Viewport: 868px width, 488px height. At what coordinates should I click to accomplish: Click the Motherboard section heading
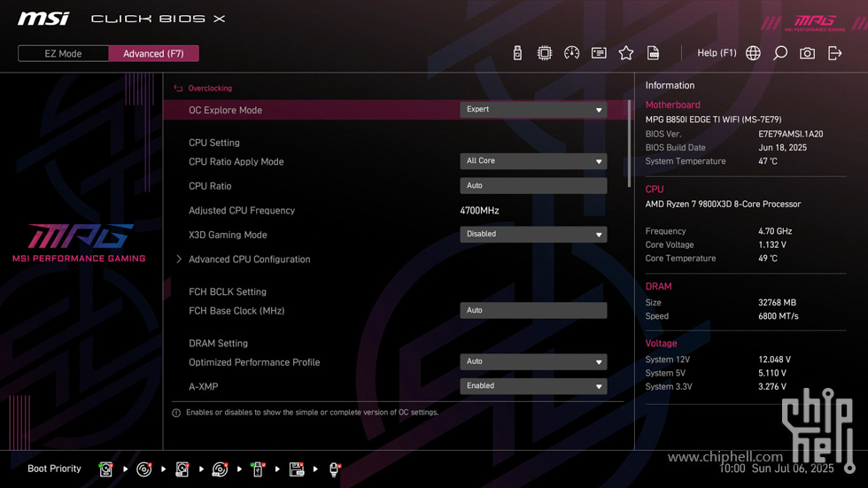[672, 105]
